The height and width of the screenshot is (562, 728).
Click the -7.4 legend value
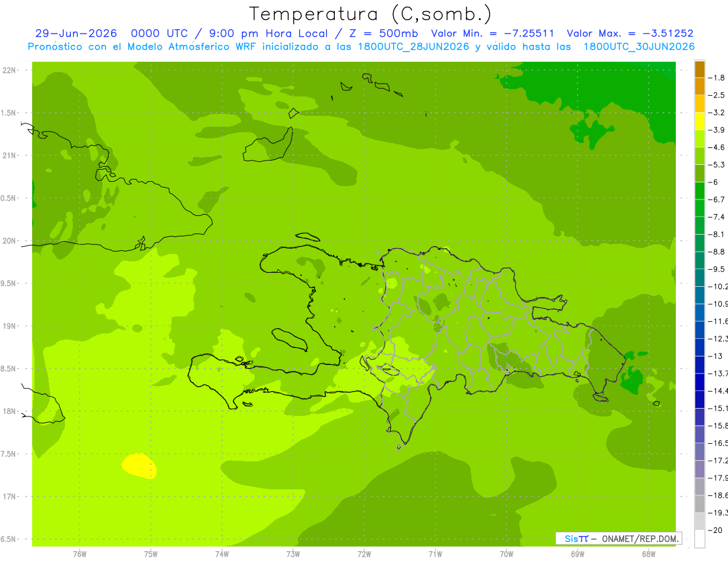(717, 217)
